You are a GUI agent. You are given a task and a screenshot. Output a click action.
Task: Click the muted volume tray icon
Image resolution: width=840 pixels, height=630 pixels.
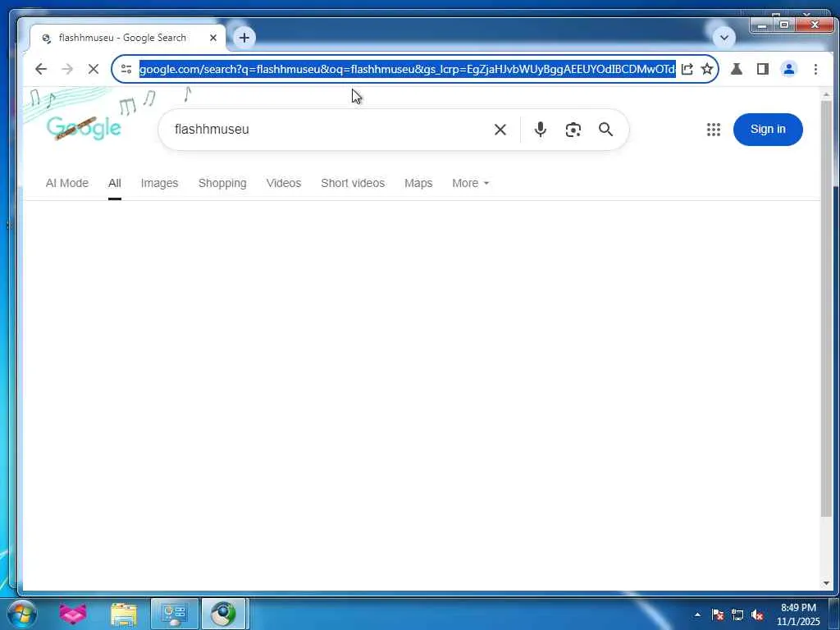(x=757, y=614)
